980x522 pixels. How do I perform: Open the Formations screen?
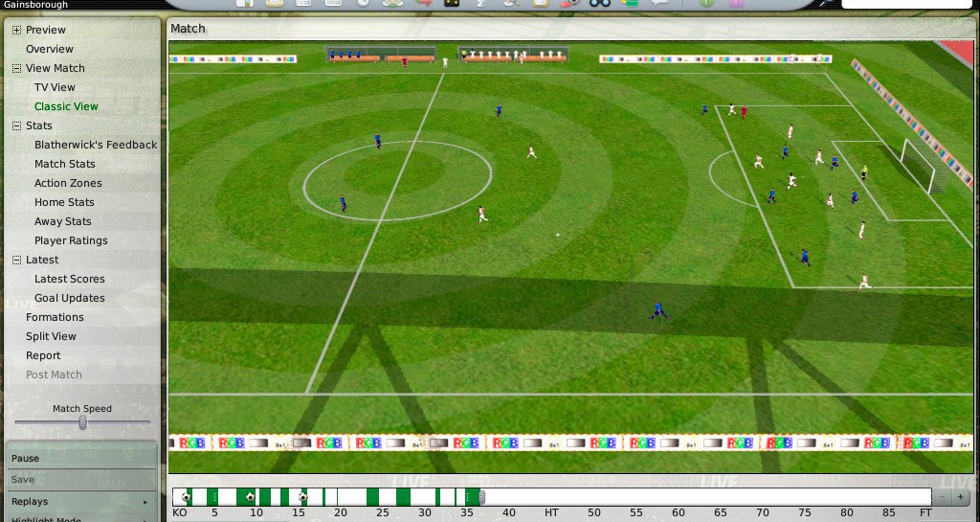click(x=55, y=318)
